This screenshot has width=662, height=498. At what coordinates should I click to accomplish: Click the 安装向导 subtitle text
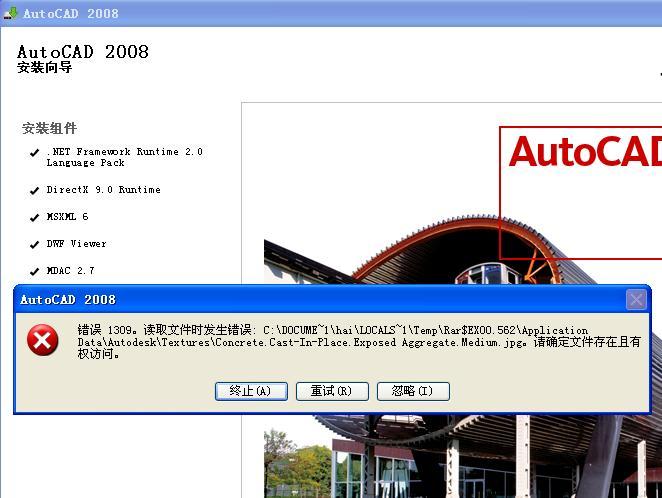(44, 68)
